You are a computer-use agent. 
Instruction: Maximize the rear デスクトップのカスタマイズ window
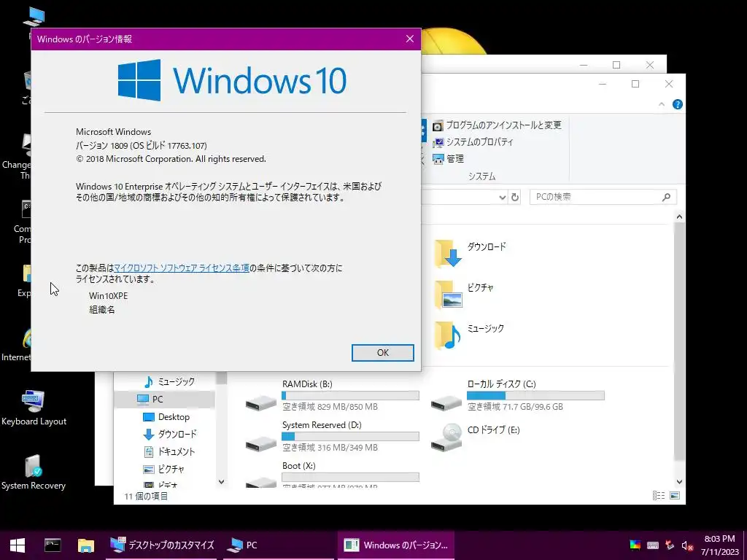(616, 65)
